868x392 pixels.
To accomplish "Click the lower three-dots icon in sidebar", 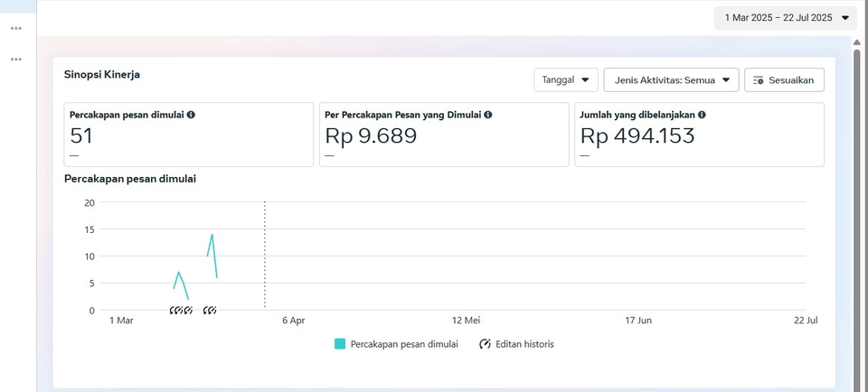I will [15, 60].
